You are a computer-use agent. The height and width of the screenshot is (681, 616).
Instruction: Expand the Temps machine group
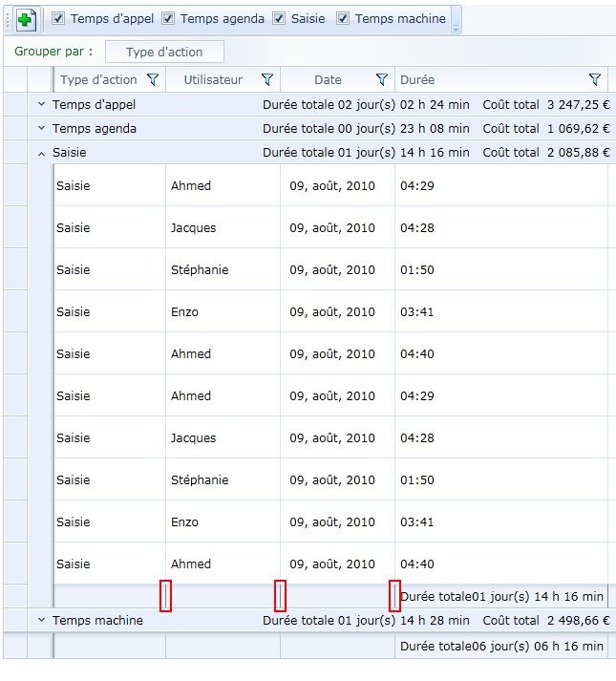(41, 621)
